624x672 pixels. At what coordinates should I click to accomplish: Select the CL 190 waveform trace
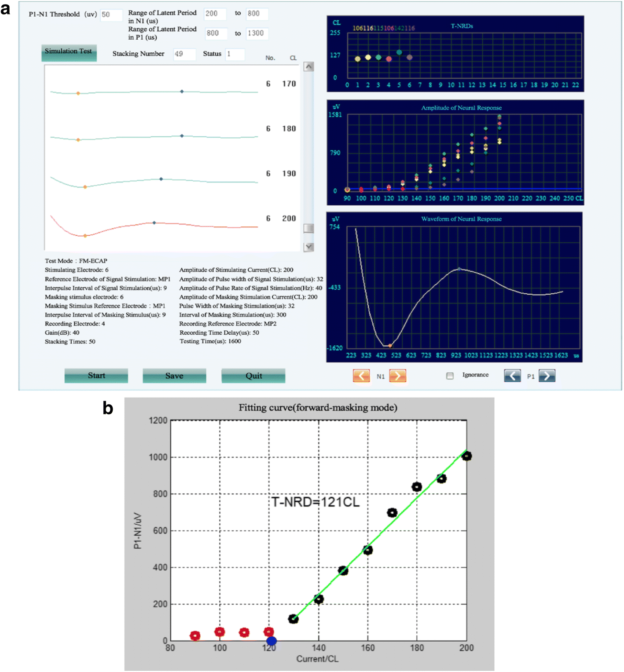click(154, 182)
